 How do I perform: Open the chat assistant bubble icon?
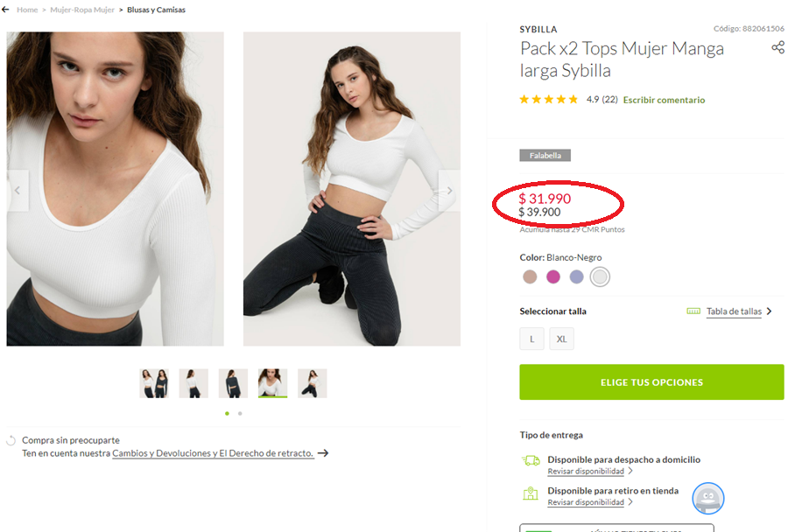[708, 498]
